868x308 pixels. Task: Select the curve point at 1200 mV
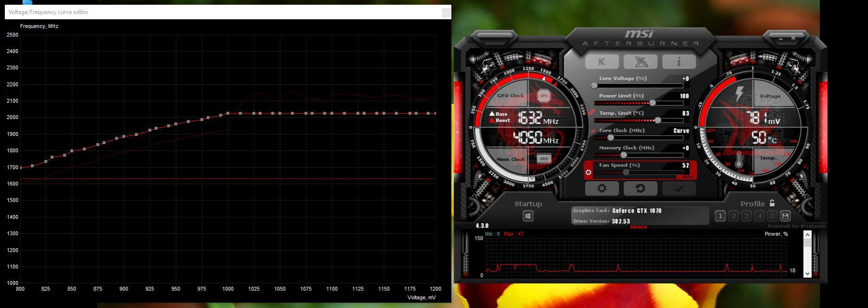(x=435, y=114)
